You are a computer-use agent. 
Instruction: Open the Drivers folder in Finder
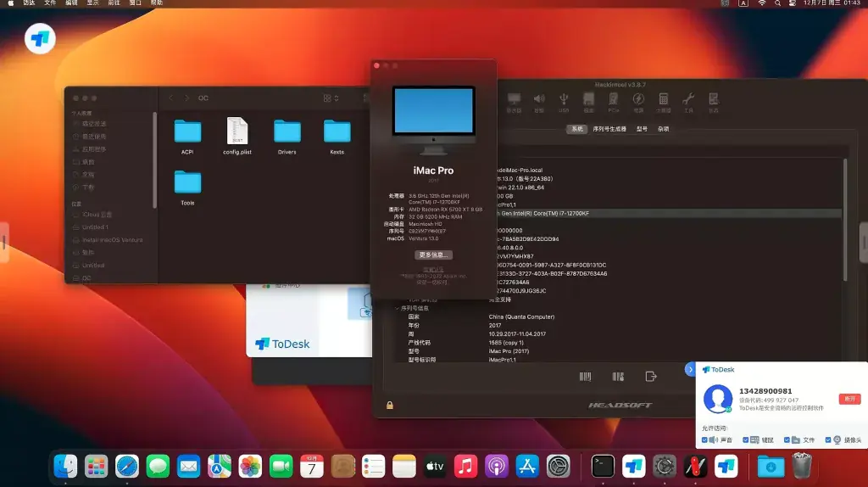[x=287, y=137]
